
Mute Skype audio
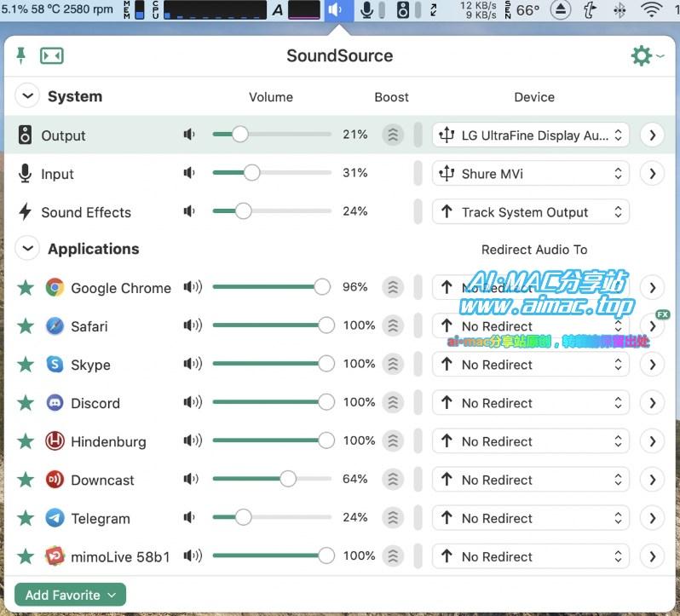(193, 364)
